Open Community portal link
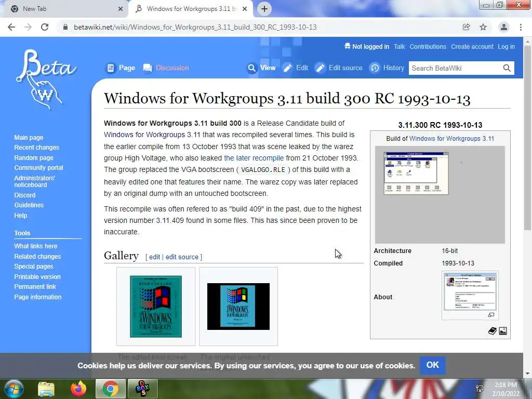The image size is (532, 399). [38, 168]
